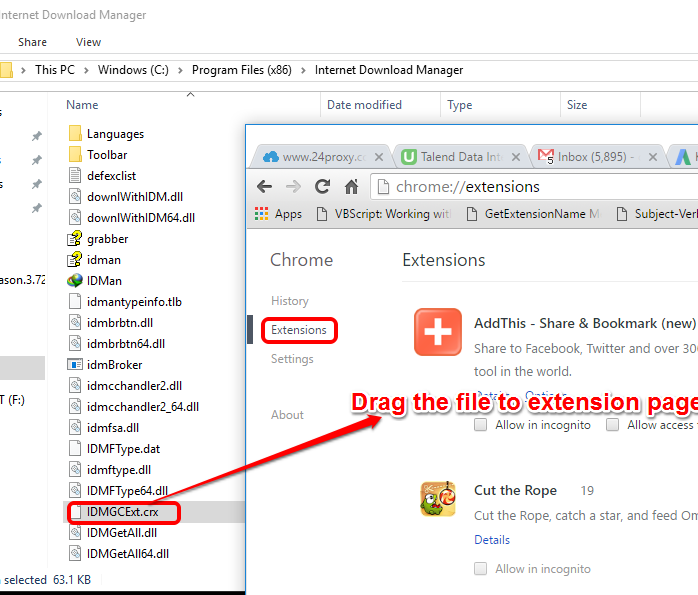Close the Gmail Inbox tab

point(653,157)
